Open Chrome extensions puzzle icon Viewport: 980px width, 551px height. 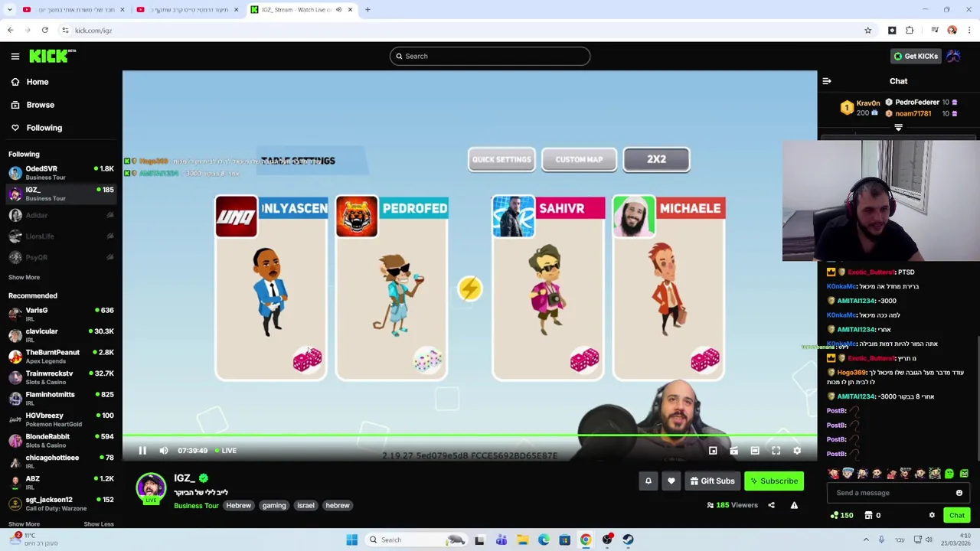pos(910,31)
